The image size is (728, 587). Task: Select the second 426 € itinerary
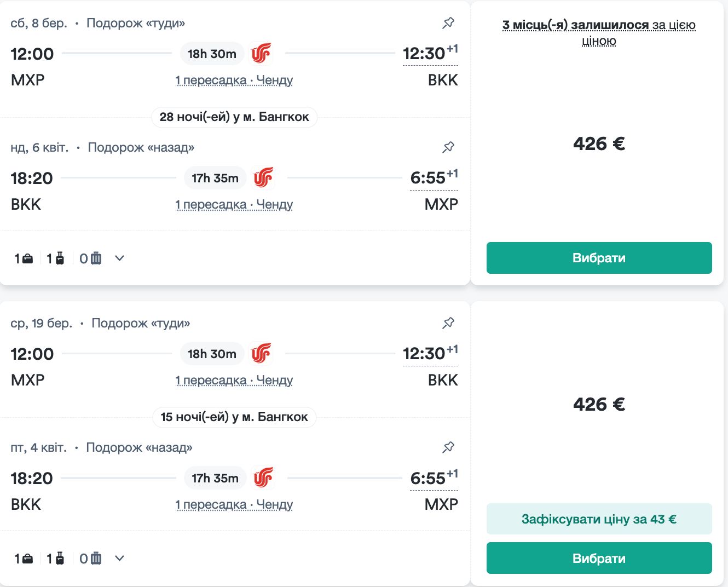click(x=599, y=558)
